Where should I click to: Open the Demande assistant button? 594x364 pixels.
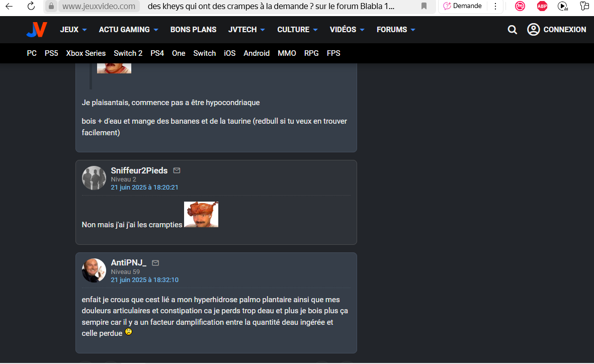click(x=463, y=6)
